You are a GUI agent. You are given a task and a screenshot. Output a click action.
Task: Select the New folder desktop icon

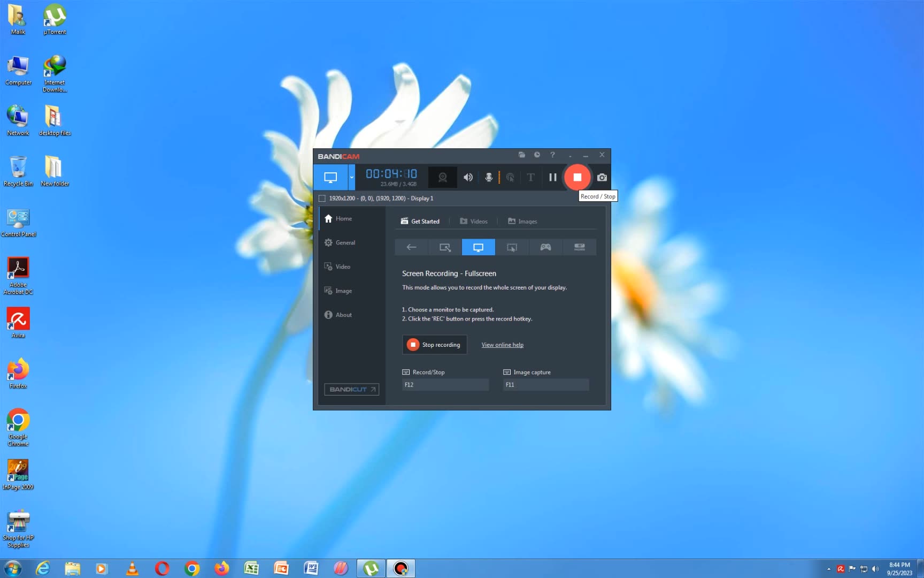(55, 171)
